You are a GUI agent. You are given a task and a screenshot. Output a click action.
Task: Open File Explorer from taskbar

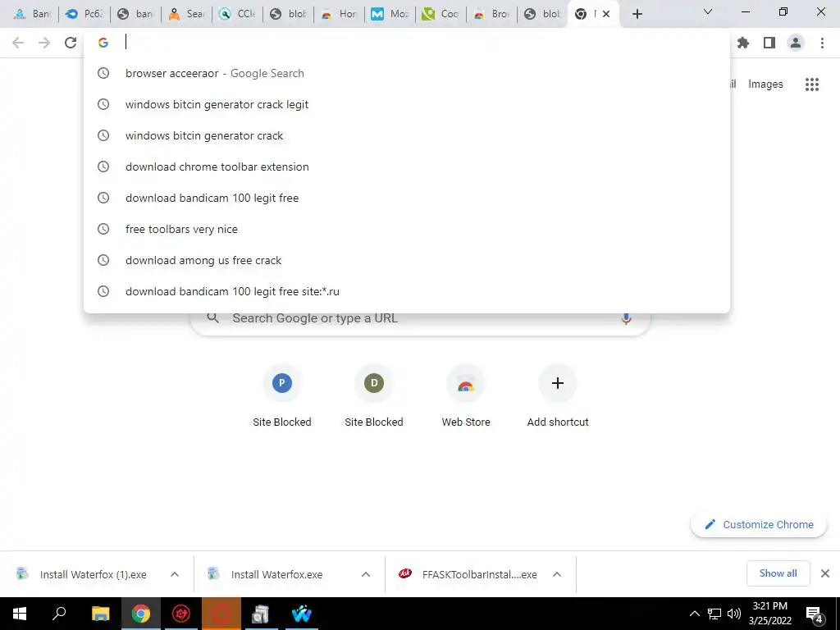click(x=100, y=614)
